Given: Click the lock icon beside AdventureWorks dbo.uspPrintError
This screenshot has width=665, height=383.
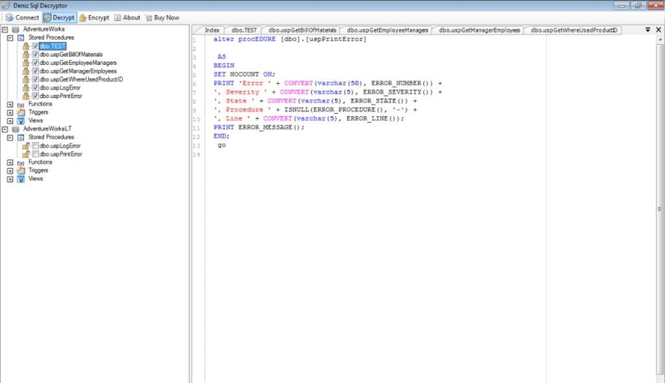Looking at the screenshot, I should [26, 96].
